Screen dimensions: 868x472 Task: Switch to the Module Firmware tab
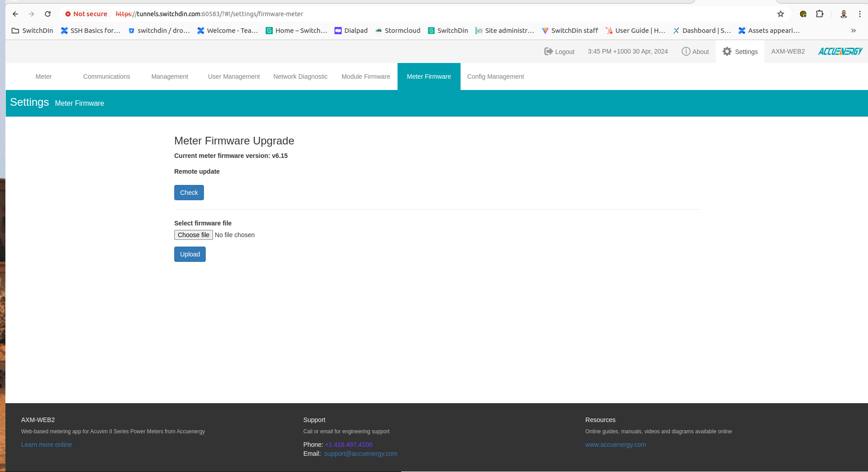coord(366,76)
